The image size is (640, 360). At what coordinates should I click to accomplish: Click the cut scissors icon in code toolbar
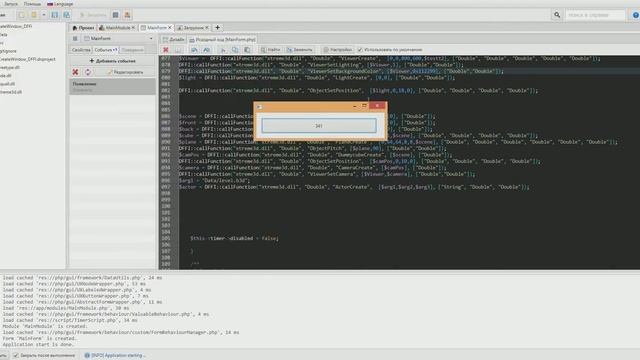223,50
